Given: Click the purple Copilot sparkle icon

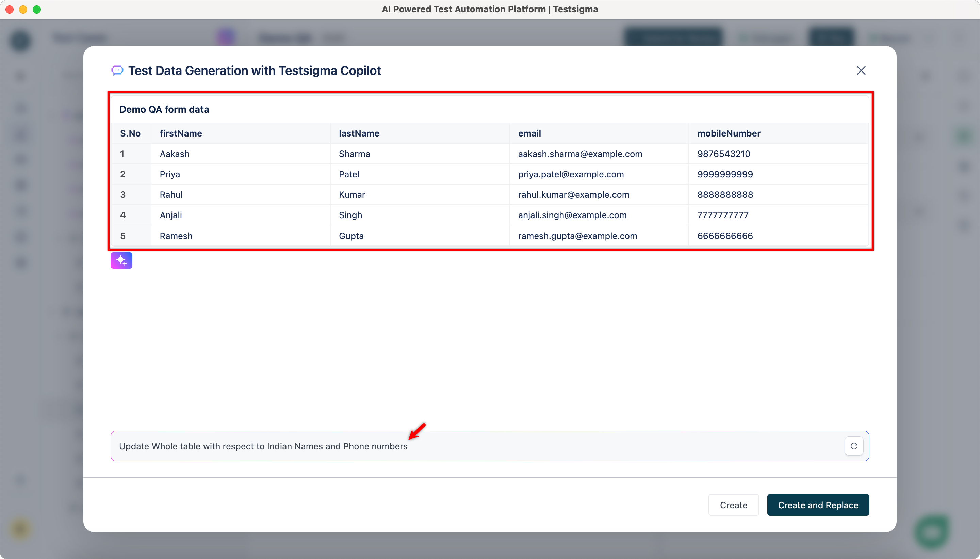Looking at the screenshot, I should click(x=121, y=260).
